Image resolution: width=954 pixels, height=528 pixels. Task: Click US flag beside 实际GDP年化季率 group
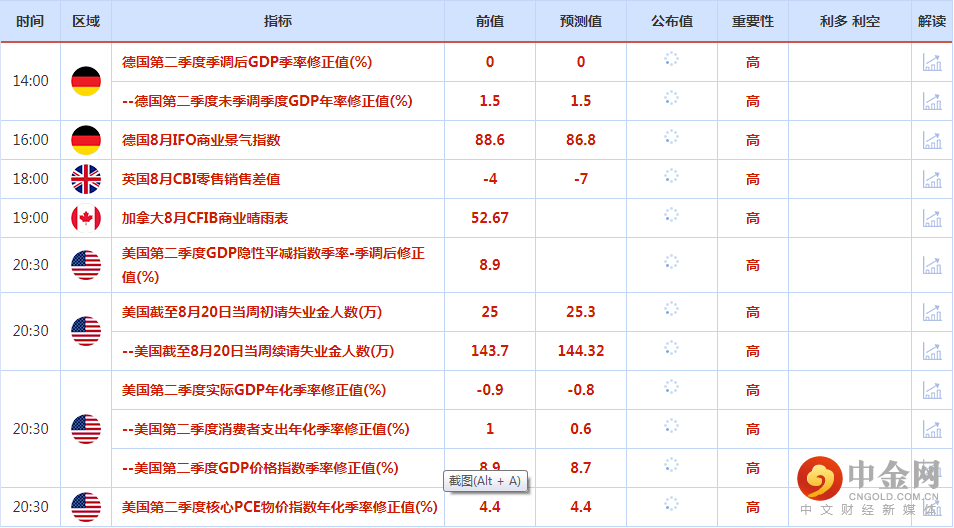point(86,429)
